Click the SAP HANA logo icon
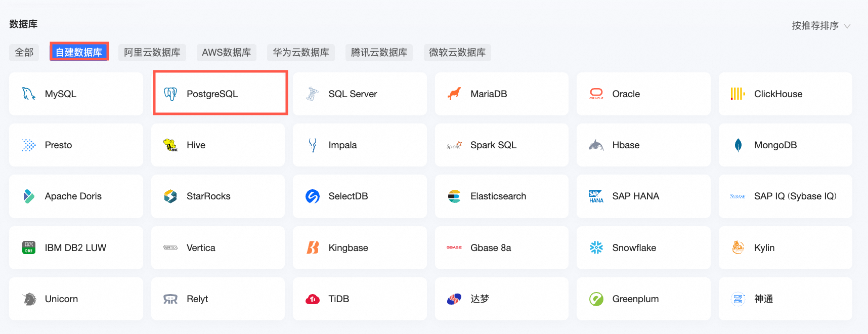This screenshot has height=334, width=868. point(596,196)
